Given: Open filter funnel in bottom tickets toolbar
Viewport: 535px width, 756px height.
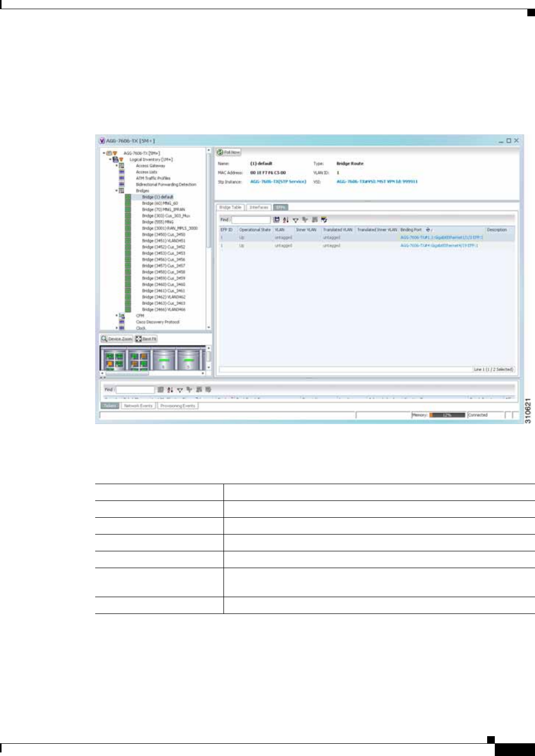Looking at the screenshot, I should coord(180,389).
